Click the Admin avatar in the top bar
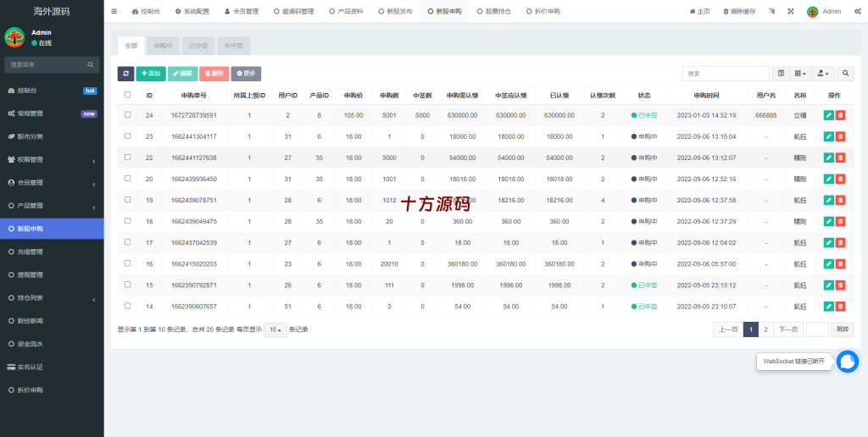This screenshot has width=868, height=437. coord(812,12)
